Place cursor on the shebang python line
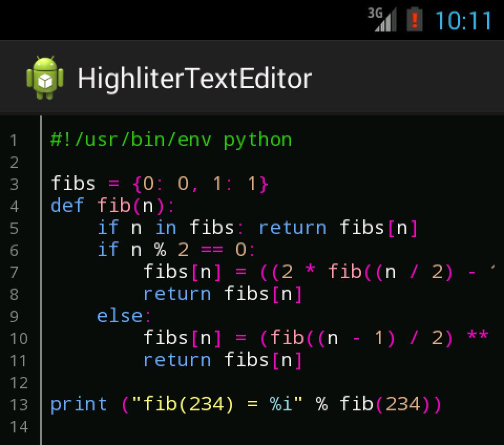Screen dimensions: 504x445 (x=171, y=140)
